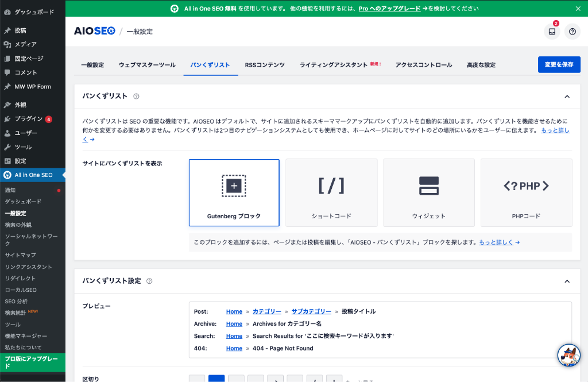Viewport: 588px width, 382px height.
Task: Switch to the ウェブマスターツール tab
Action: tap(147, 65)
